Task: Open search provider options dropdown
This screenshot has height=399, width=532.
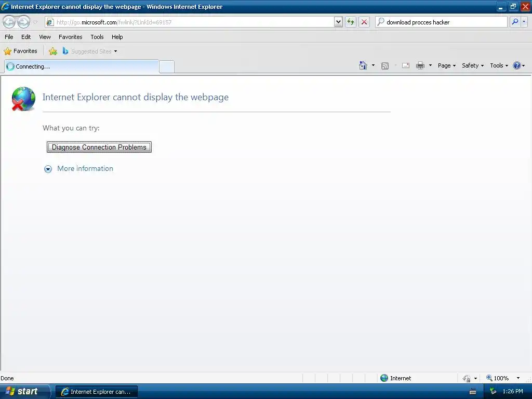Action: tap(524, 22)
